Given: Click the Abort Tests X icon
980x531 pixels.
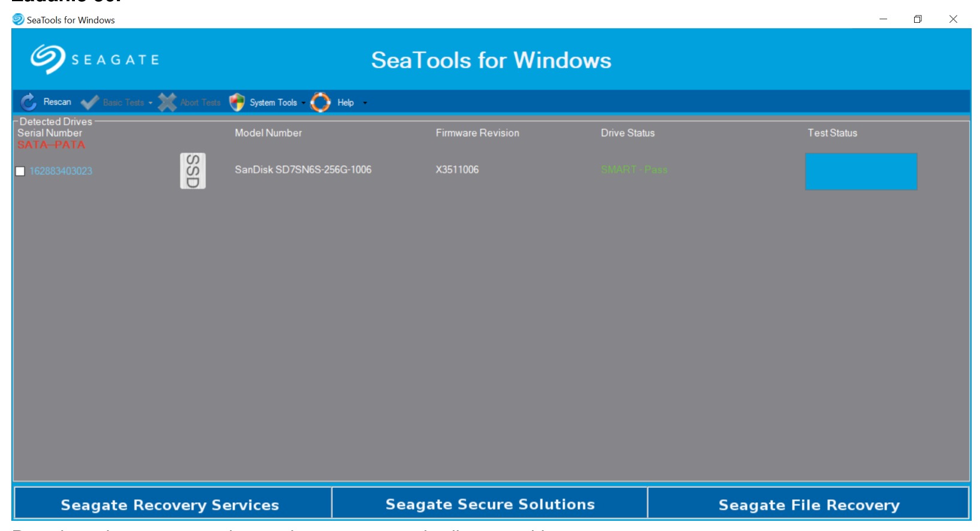Looking at the screenshot, I should tap(167, 102).
